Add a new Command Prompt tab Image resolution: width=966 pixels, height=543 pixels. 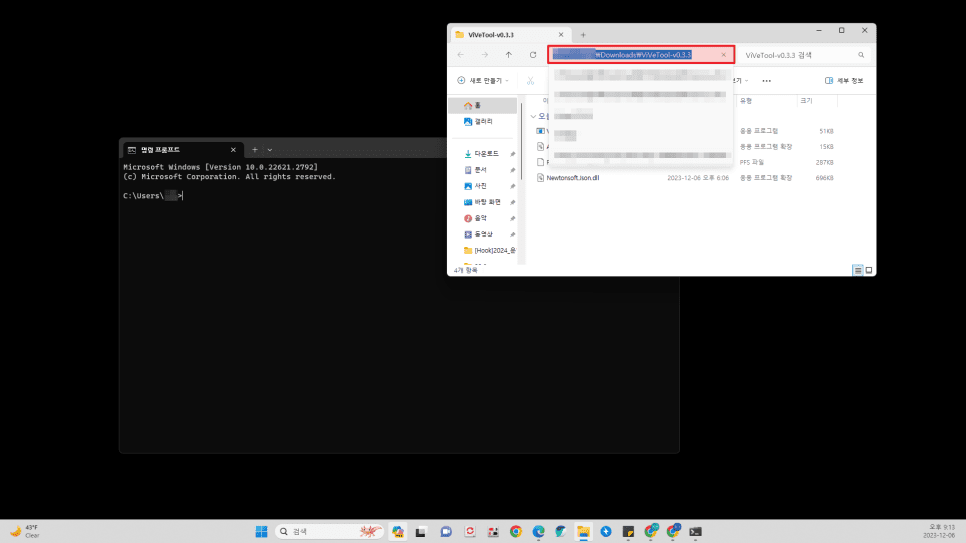click(254, 150)
